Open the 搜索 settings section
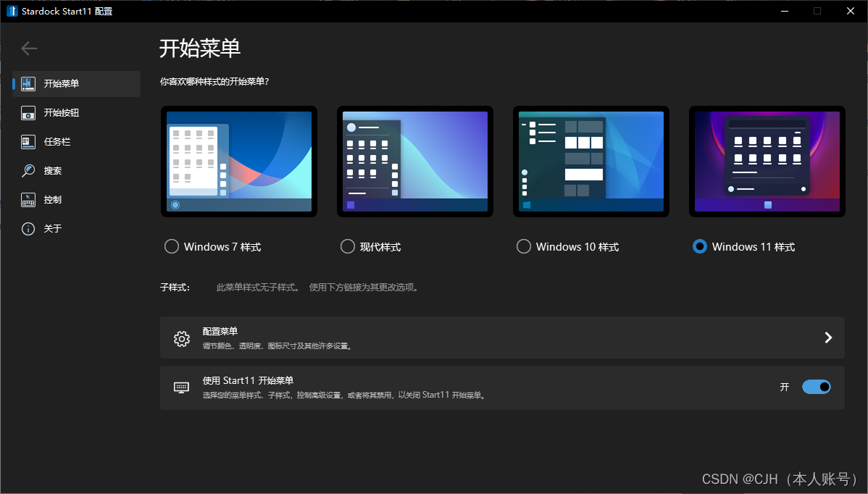The image size is (868, 494). [x=28, y=170]
